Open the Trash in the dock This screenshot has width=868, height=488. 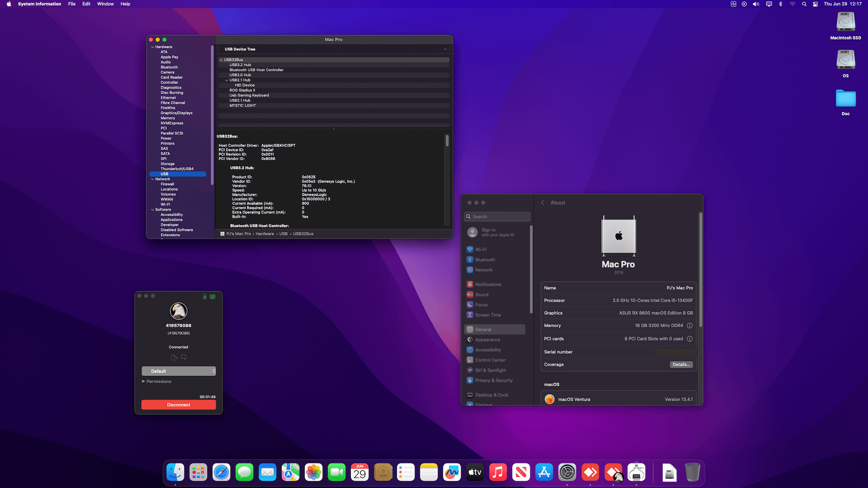click(x=693, y=473)
